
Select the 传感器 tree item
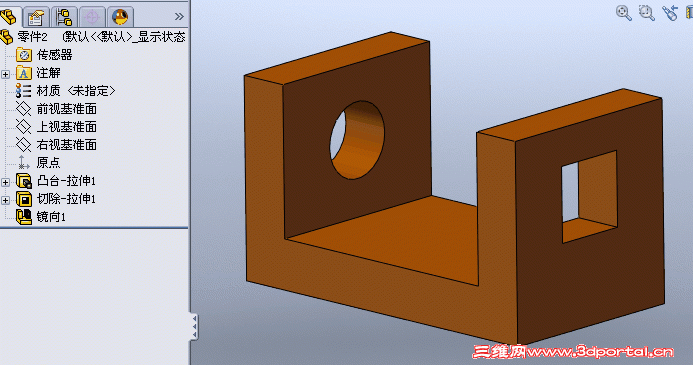pyautogui.click(x=54, y=55)
